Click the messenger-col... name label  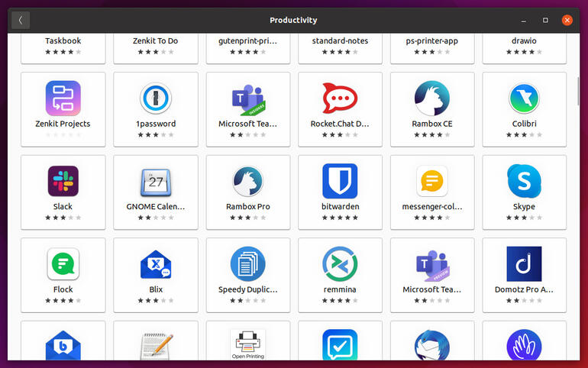click(x=432, y=206)
